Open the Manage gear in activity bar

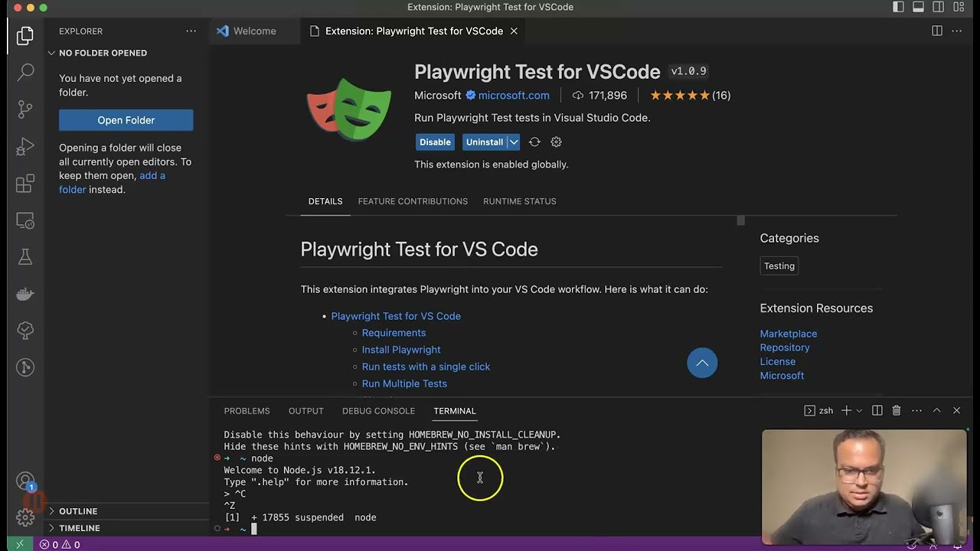click(25, 518)
